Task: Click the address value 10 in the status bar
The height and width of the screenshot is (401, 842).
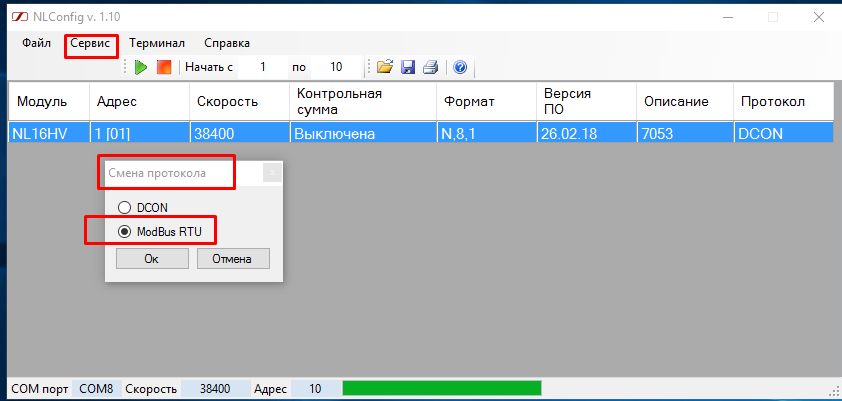Action: [315, 389]
